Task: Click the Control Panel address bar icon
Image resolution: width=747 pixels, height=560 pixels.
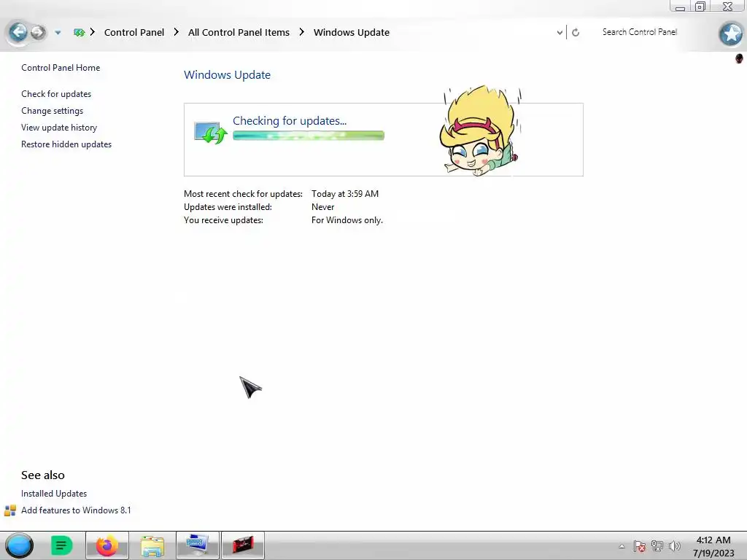Action: (79, 32)
